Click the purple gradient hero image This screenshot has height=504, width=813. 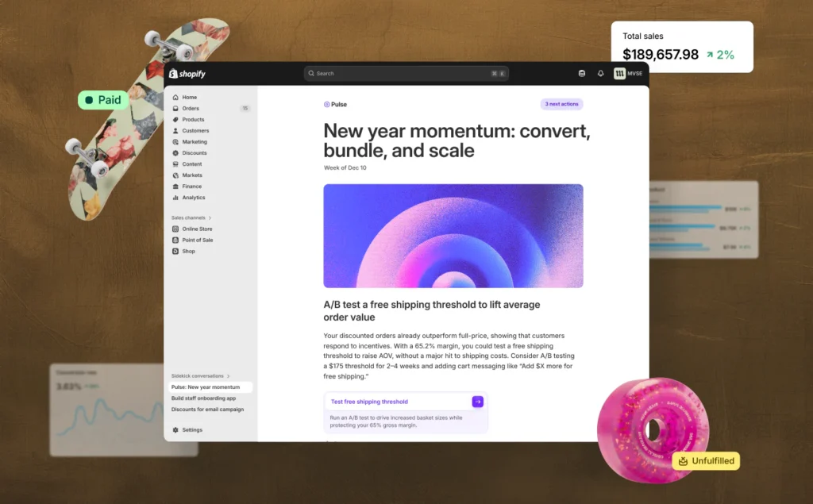[453, 236]
